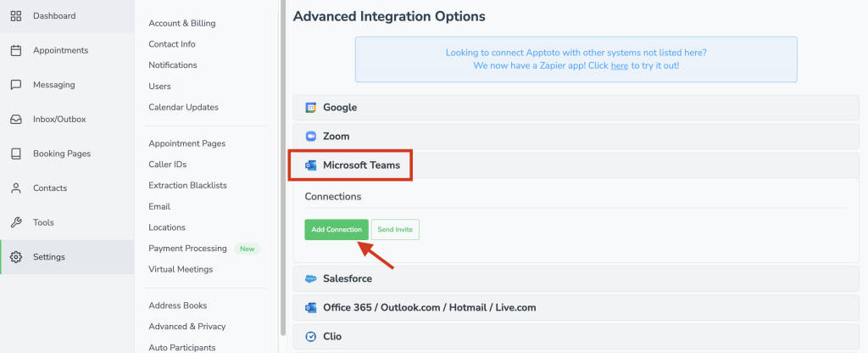Open Messaging in main navigation
Viewport: 868px width, 353px height.
[x=67, y=85]
